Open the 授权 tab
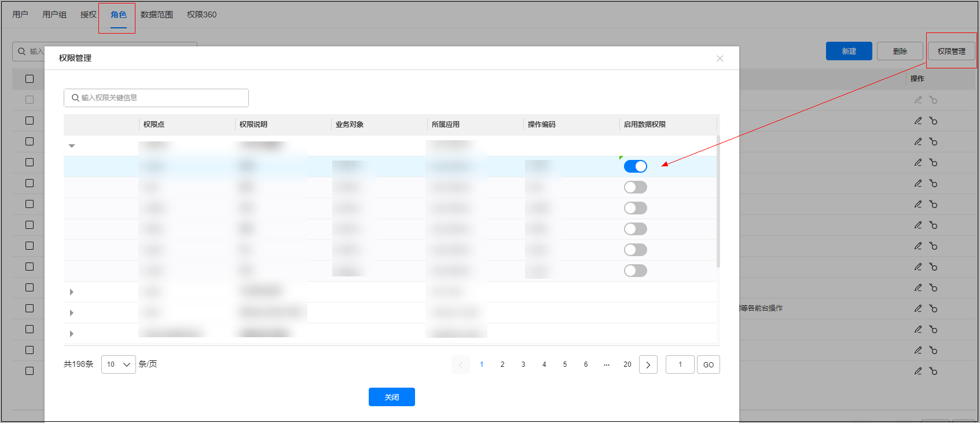 click(x=89, y=14)
